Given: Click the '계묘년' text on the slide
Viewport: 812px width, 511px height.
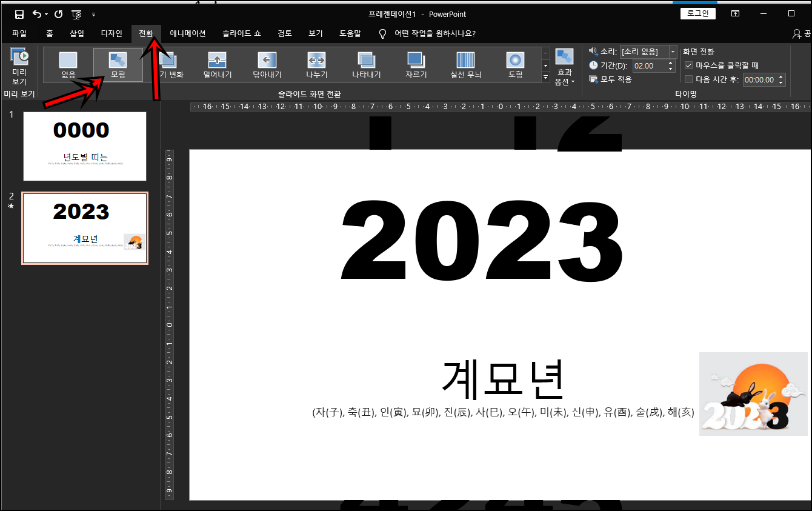Looking at the screenshot, I should (x=503, y=379).
